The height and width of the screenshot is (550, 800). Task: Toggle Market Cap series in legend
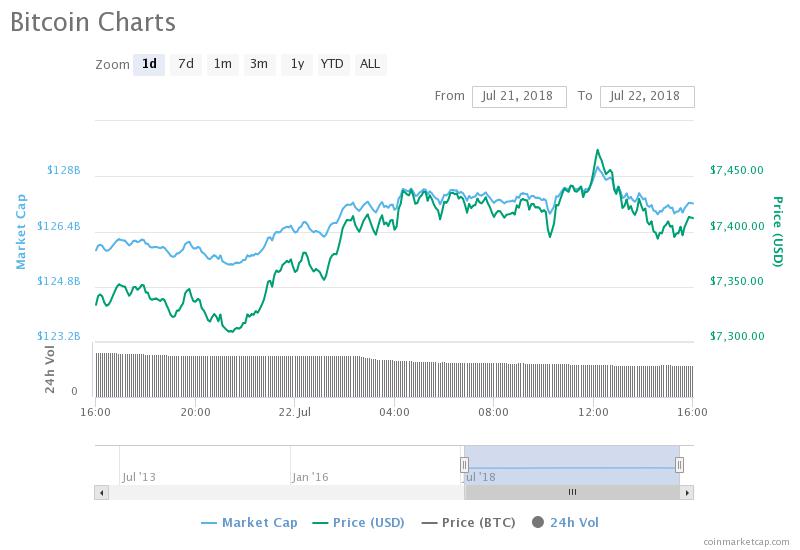click(249, 522)
